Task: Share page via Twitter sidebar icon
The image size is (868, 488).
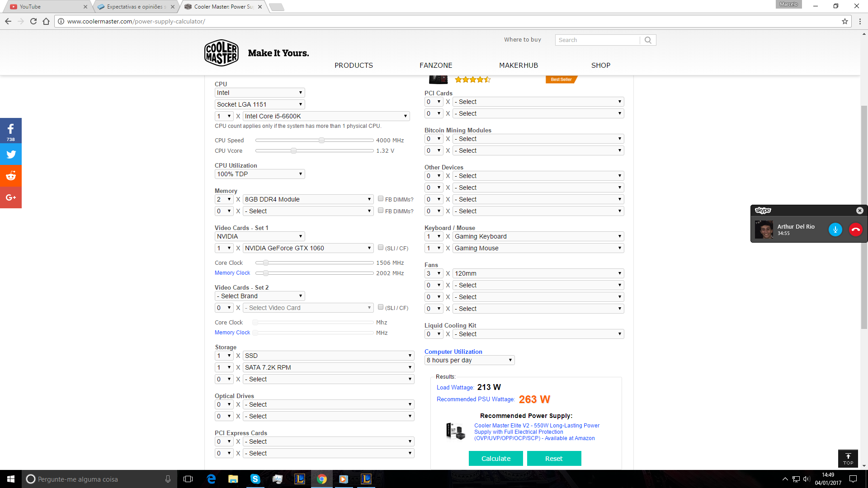Action: 11,155
